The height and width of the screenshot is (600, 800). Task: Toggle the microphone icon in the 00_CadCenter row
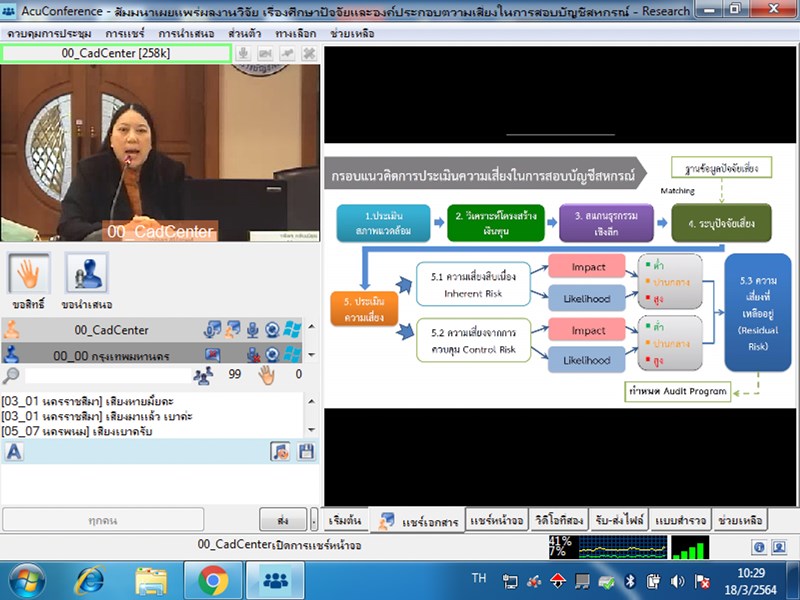[x=253, y=330]
